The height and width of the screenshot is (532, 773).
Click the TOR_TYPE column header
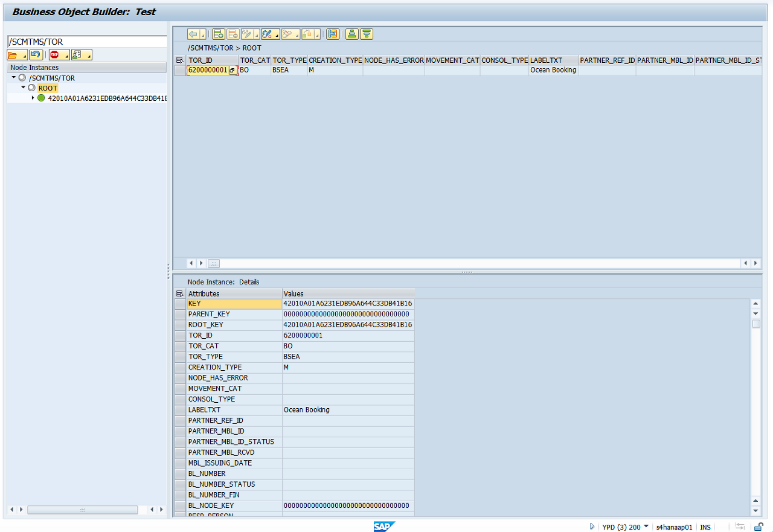pyautogui.click(x=289, y=60)
